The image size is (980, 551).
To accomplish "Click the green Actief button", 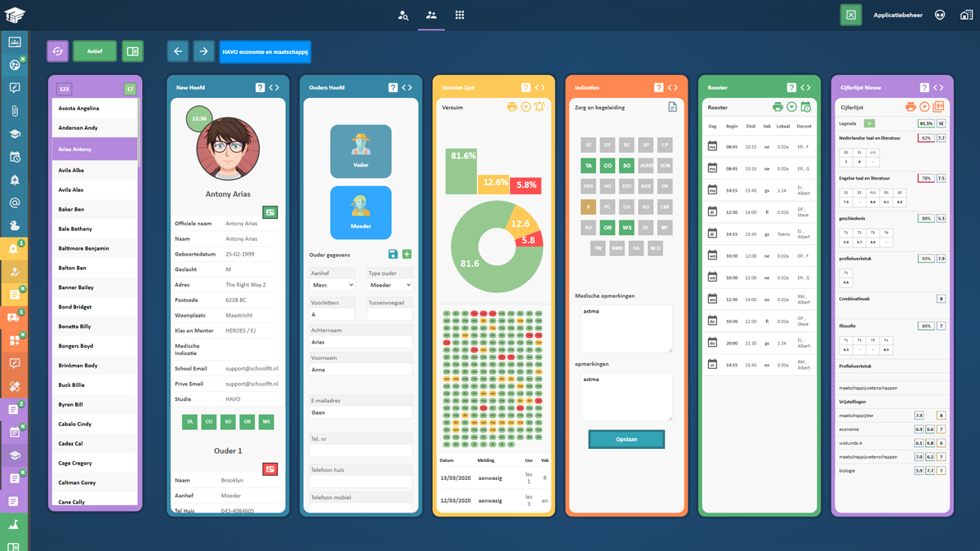I will [x=95, y=51].
